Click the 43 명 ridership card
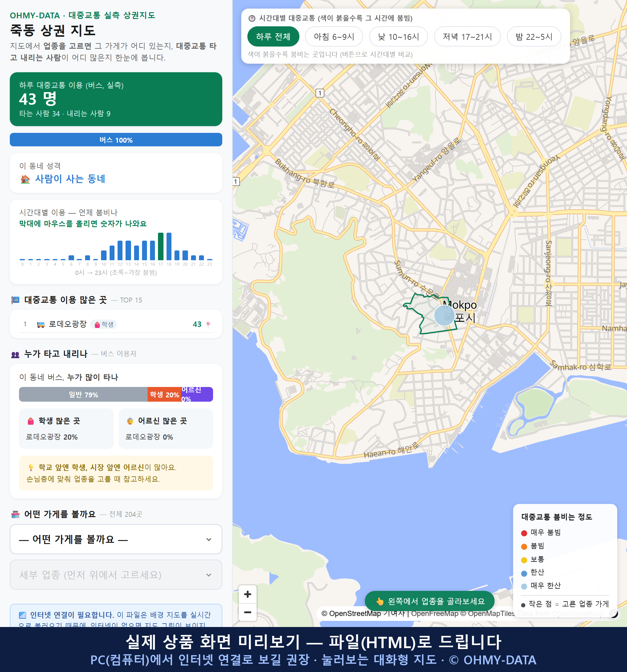Image resolution: width=627 pixels, height=672 pixels. tap(116, 99)
